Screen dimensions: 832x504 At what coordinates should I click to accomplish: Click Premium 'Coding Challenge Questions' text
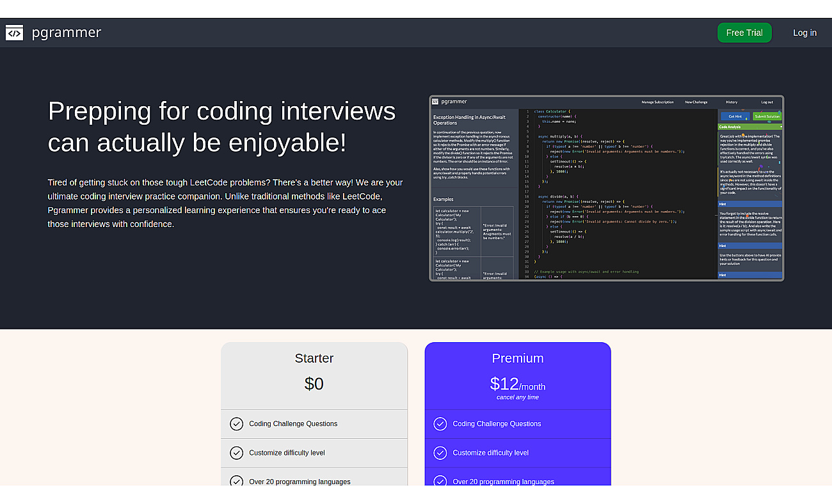pyautogui.click(x=497, y=424)
